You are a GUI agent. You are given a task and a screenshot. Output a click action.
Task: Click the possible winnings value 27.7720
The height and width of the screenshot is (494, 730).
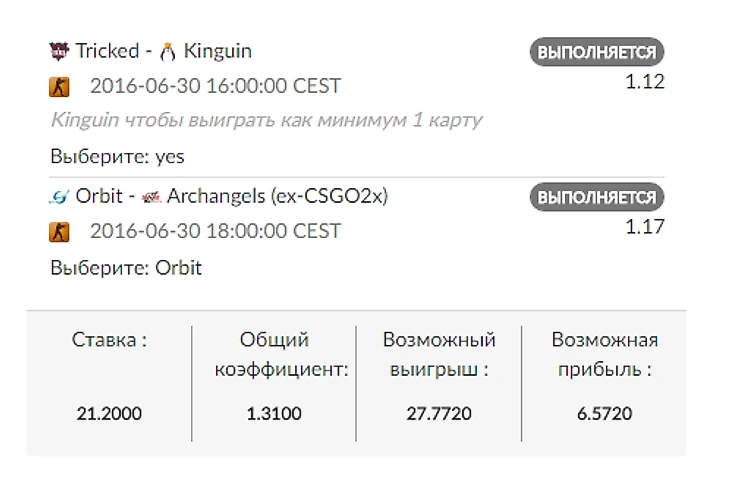(x=439, y=413)
